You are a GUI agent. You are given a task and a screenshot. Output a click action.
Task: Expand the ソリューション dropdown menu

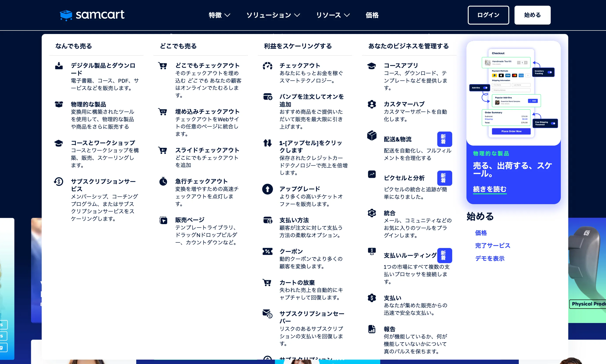pos(273,15)
